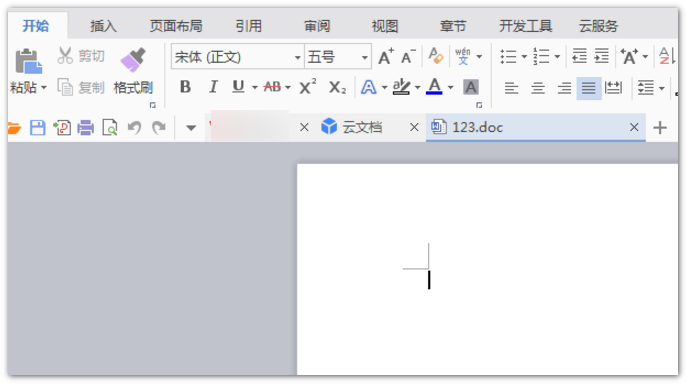Open the clipboard group dialog launcher

tap(152, 105)
